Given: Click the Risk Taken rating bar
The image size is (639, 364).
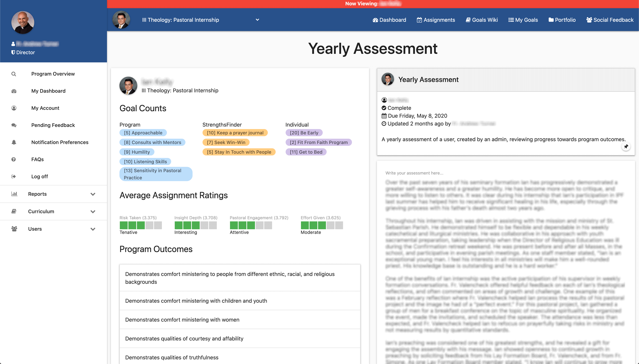Looking at the screenshot, I should [x=141, y=225].
